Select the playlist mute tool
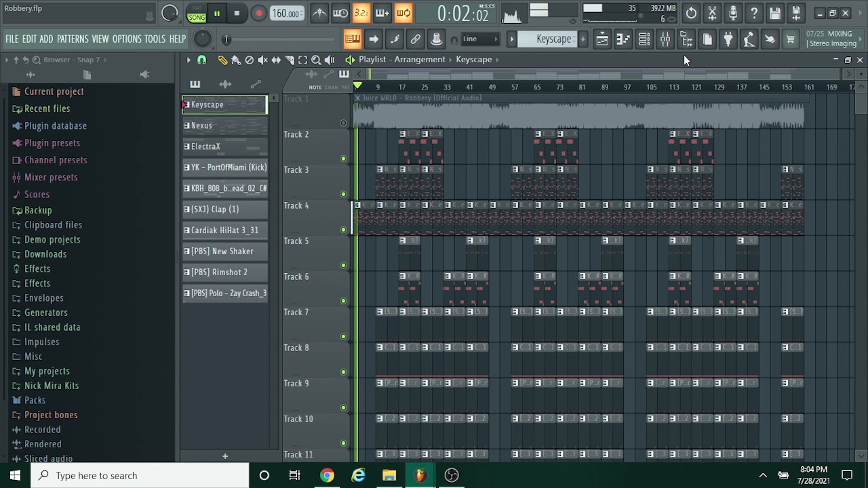Image resolution: width=868 pixels, height=488 pixels. (x=262, y=60)
